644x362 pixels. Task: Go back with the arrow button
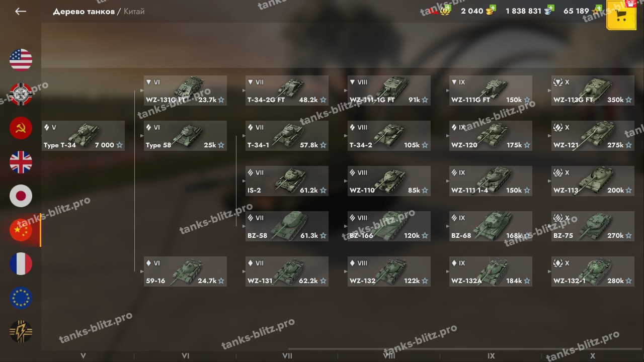click(x=21, y=11)
